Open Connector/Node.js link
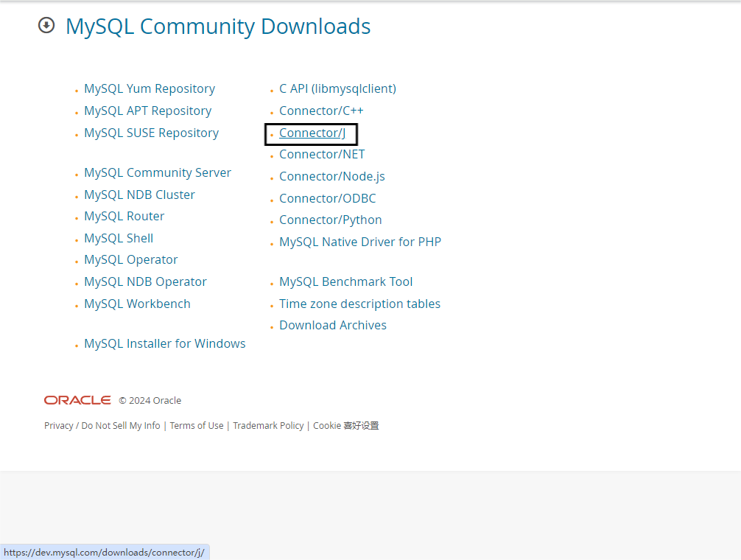This screenshot has height=560, width=741. (x=332, y=177)
